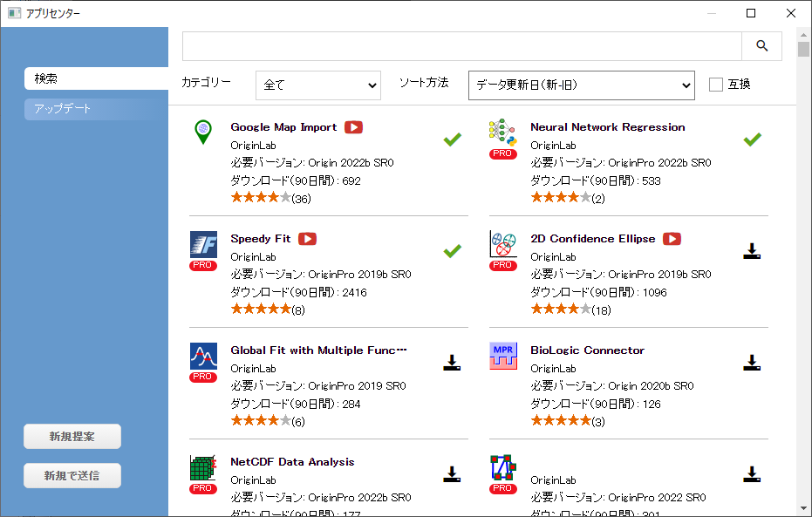
Task: Open the Google Map Import title link
Action: (x=283, y=127)
